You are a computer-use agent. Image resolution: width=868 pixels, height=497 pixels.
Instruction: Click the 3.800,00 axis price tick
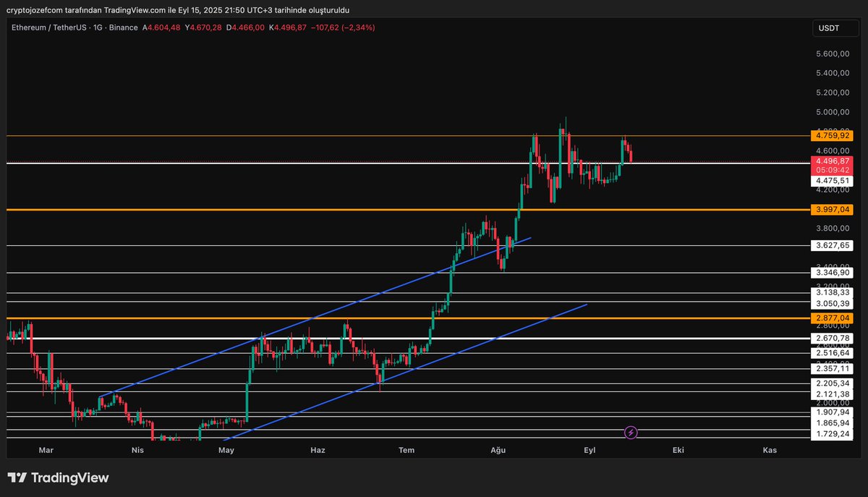point(832,228)
